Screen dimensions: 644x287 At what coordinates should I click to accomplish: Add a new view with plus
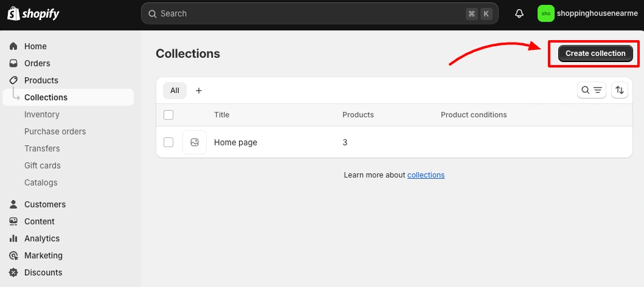(x=199, y=91)
